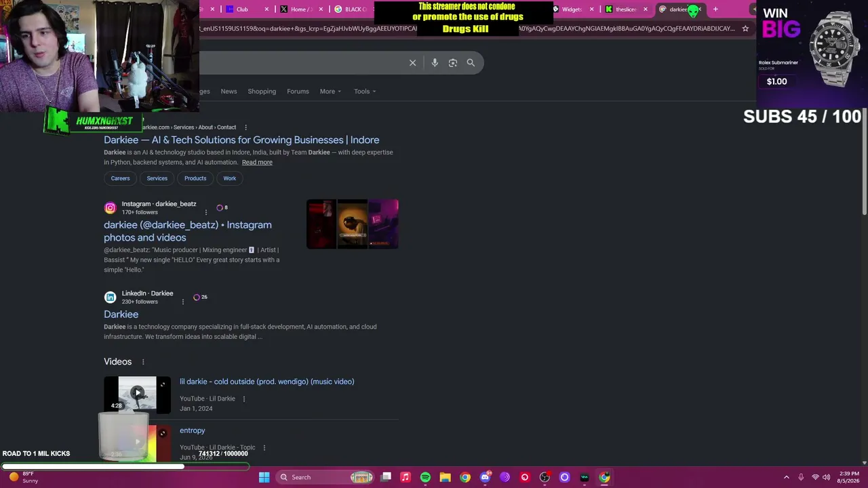The height and width of the screenshot is (488, 868).
Task: Select the News search filter
Action: point(229,91)
